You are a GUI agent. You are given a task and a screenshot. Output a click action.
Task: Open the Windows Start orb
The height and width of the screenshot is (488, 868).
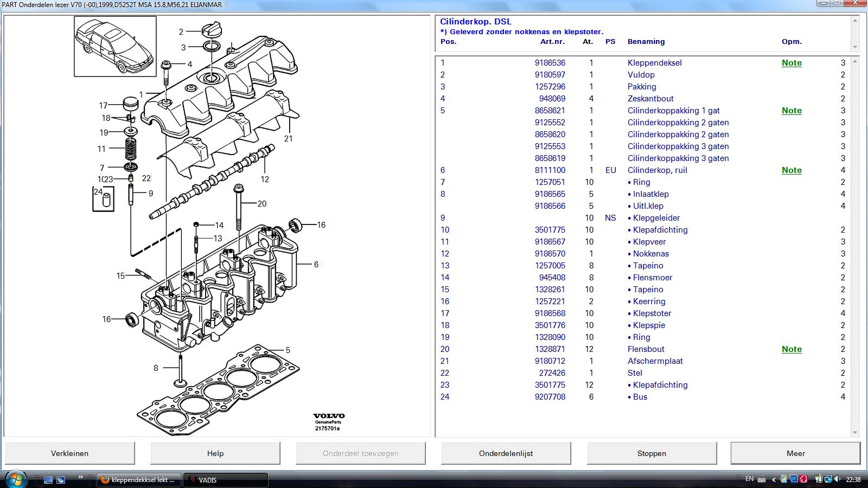pos(15,479)
